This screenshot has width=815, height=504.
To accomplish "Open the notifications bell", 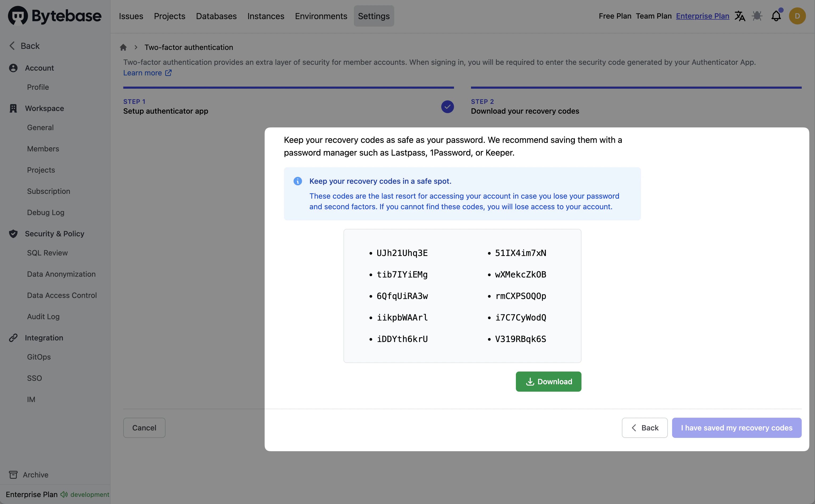I will (x=776, y=16).
